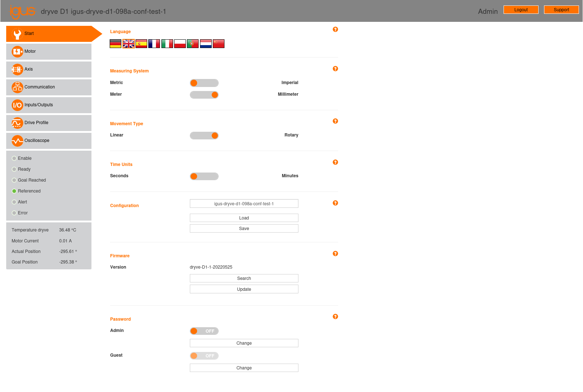Click the igus logo in the header
583x392 pixels.
(22, 11)
